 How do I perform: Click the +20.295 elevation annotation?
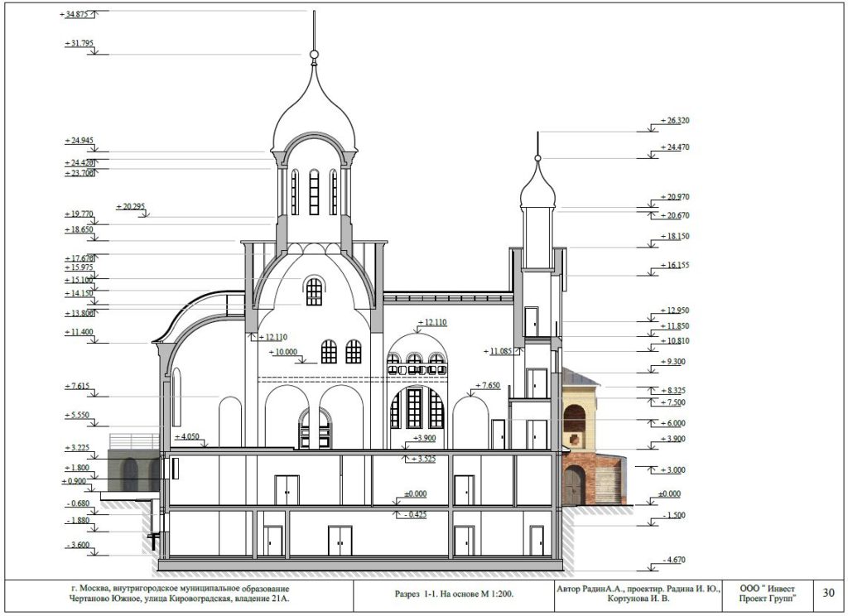tap(131, 206)
